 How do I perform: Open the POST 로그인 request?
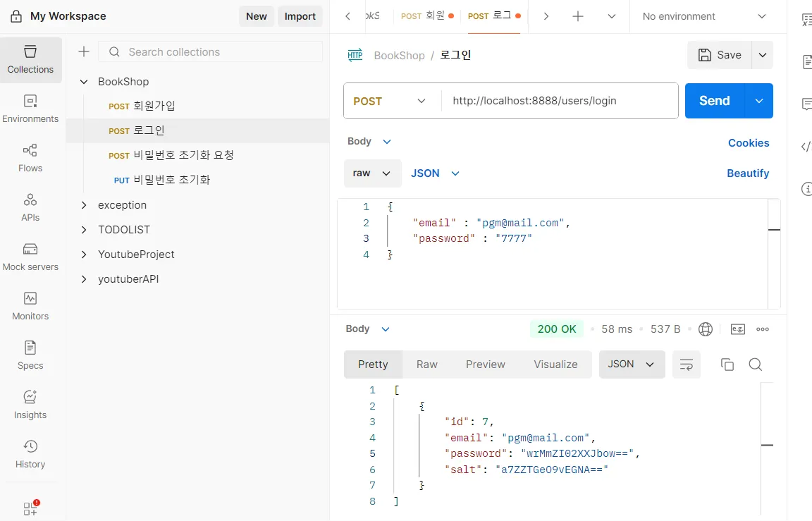point(198,130)
